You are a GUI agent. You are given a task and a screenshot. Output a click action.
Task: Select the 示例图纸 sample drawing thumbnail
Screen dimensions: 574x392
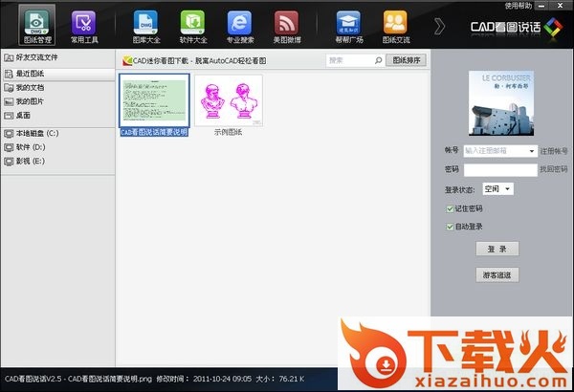(x=229, y=100)
